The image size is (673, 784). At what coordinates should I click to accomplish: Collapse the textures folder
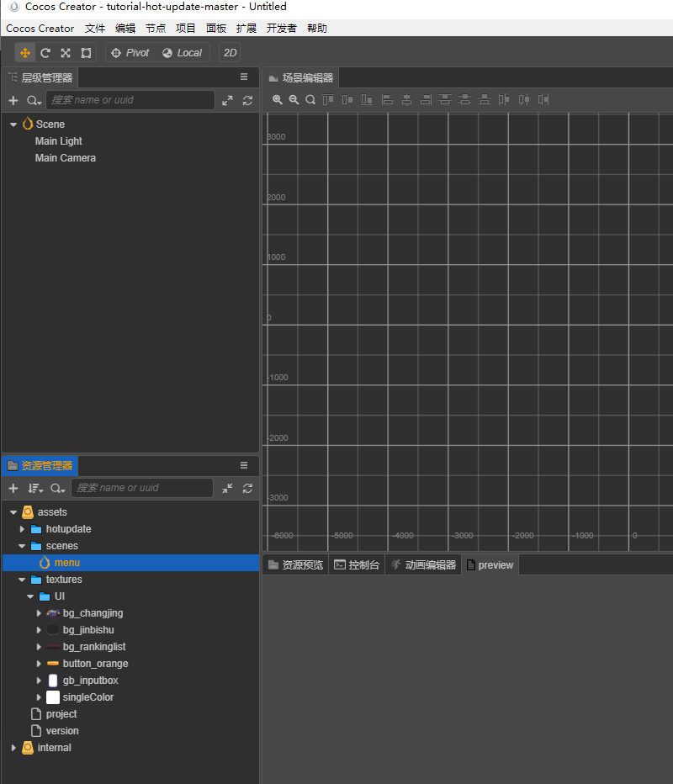[x=22, y=580]
